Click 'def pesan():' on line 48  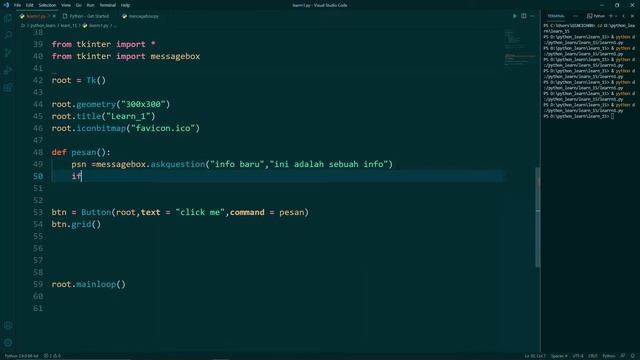81,152
